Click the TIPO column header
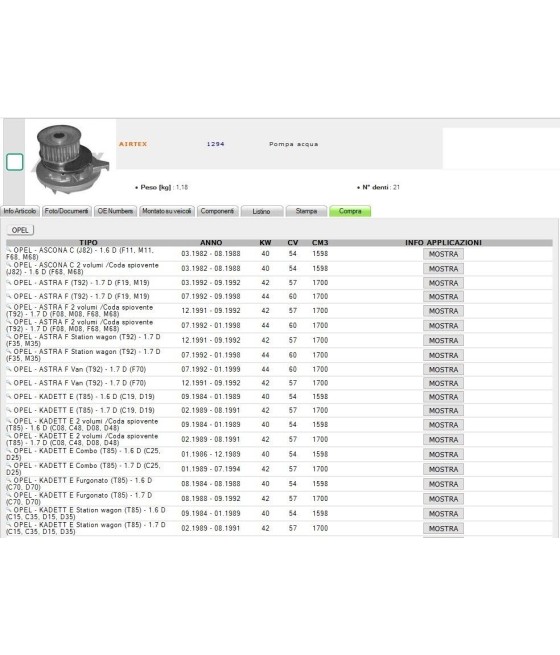Screen dimensions: 560x655 coord(89,243)
